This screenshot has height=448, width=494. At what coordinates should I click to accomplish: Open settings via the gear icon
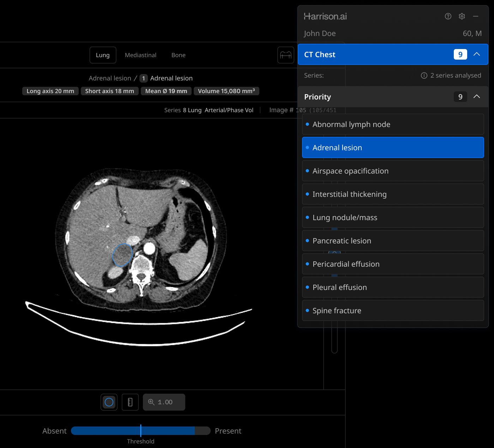click(462, 16)
